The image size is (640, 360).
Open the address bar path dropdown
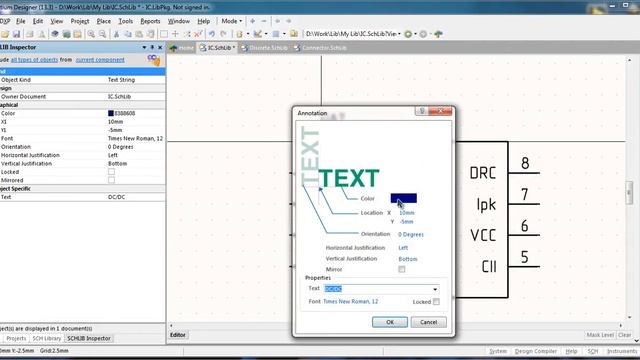(x=399, y=34)
